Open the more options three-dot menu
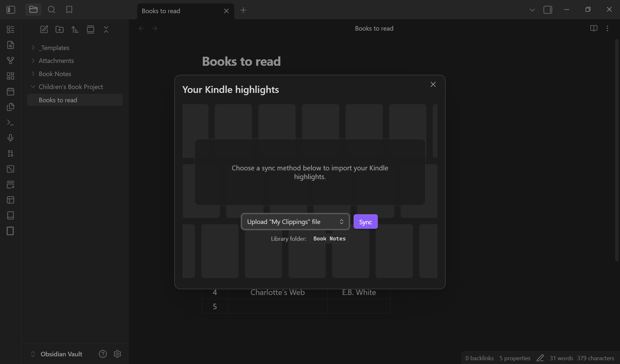This screenshot has height=364, width=620. pyautogui.click(x=608, y=28)
